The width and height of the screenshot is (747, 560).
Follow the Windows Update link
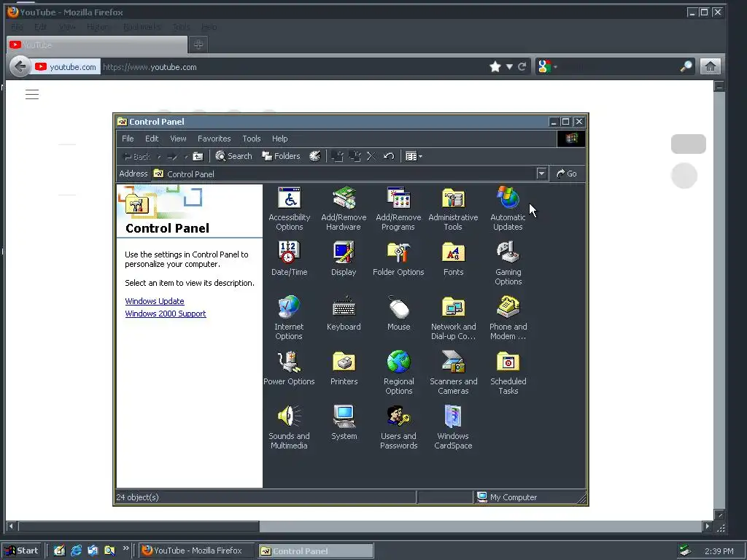[x=155, y=301]
